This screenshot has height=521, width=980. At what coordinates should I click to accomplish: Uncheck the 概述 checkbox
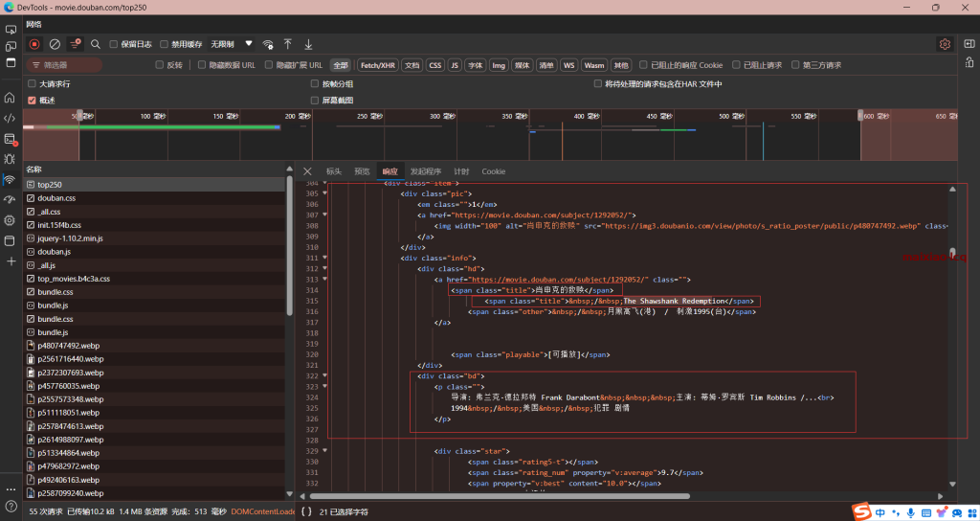(32, 100)
